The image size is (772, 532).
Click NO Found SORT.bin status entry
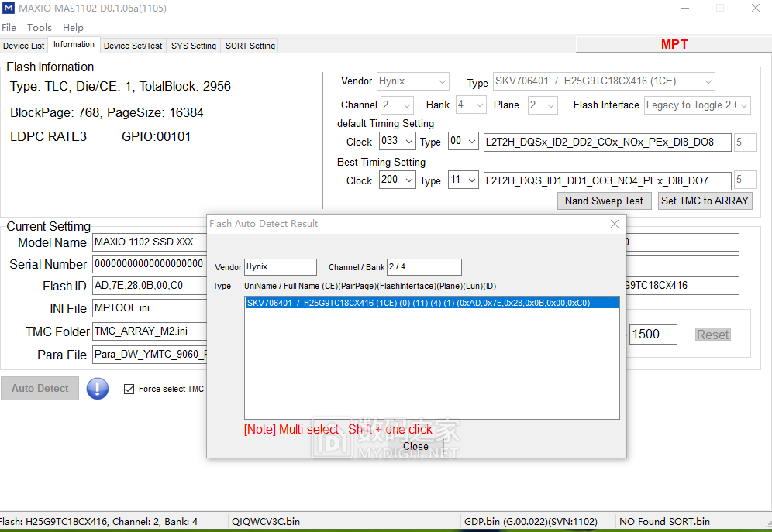coord(664,522)
